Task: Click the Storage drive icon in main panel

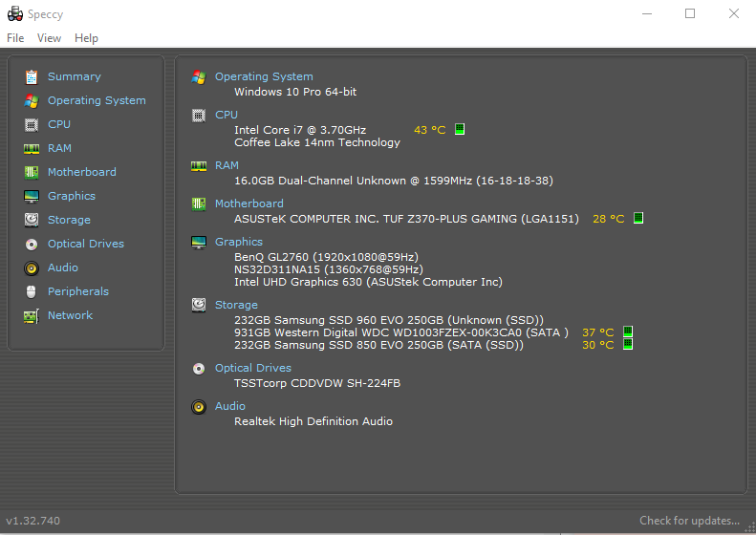Action: (x=199, y=305)
